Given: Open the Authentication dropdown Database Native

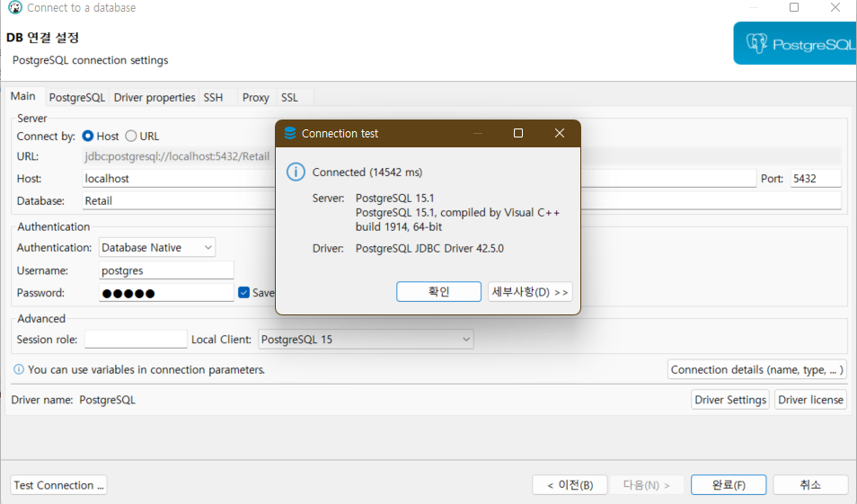Looking at the screenshot, I should (x=157, y=248).
